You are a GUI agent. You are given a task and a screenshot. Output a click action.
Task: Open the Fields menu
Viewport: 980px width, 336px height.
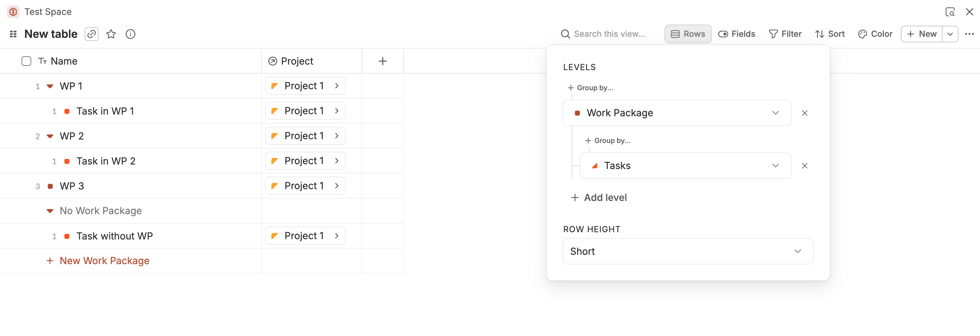[736, 34]
